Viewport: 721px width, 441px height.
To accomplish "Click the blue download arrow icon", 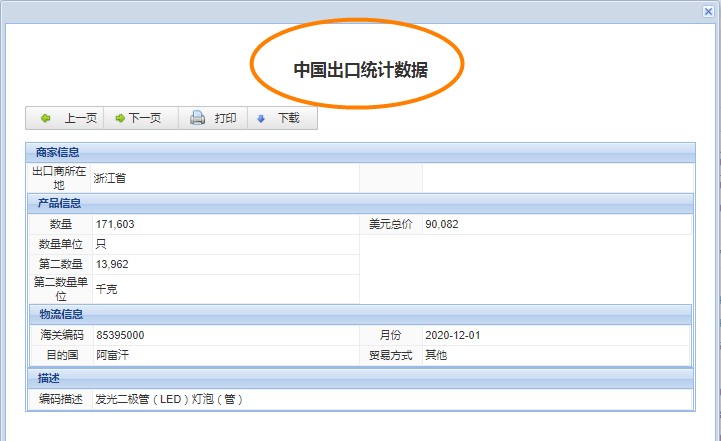I will (261, 119).
